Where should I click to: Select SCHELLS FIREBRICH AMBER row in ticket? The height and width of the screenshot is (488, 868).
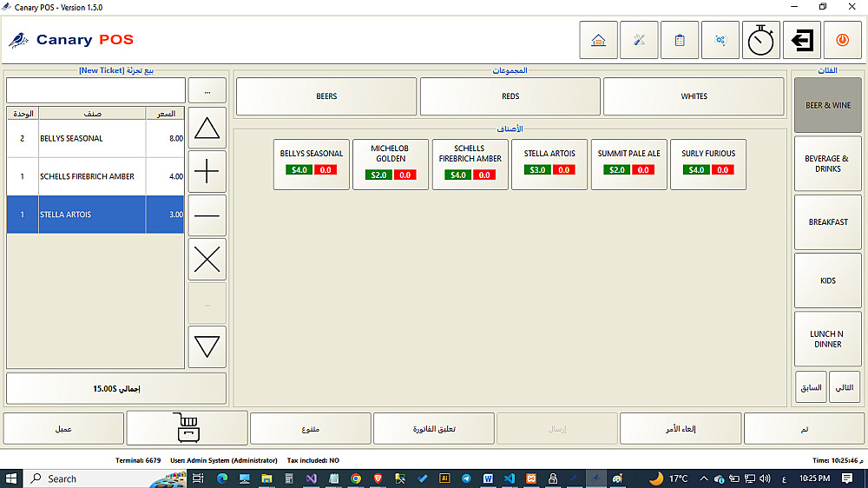click(95, 176)
